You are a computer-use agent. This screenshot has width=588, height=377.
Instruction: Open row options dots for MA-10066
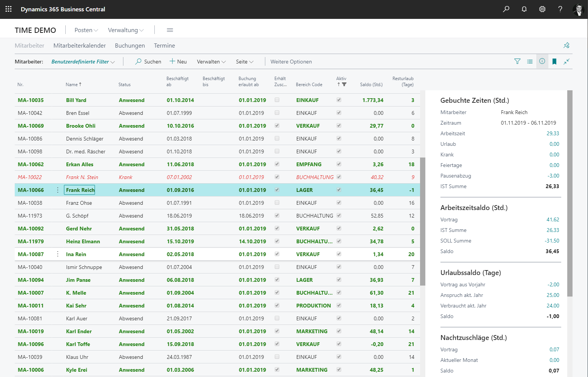58,190
